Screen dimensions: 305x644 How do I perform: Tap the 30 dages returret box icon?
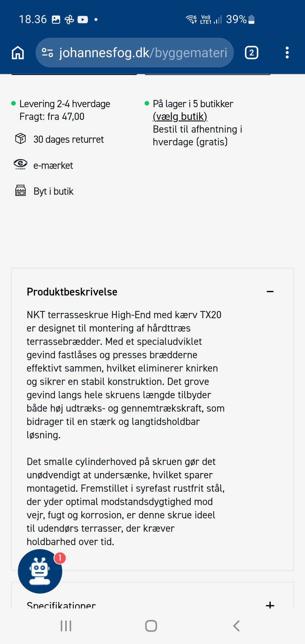(x=21, y=139)
